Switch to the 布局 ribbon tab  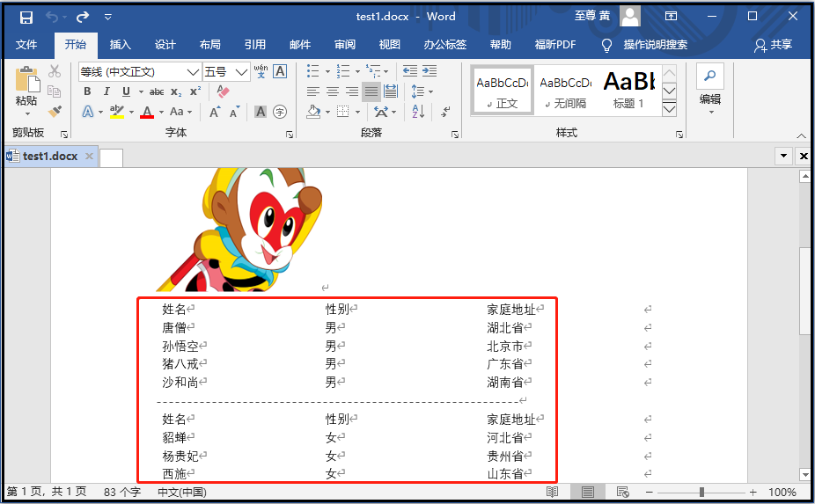210,45
